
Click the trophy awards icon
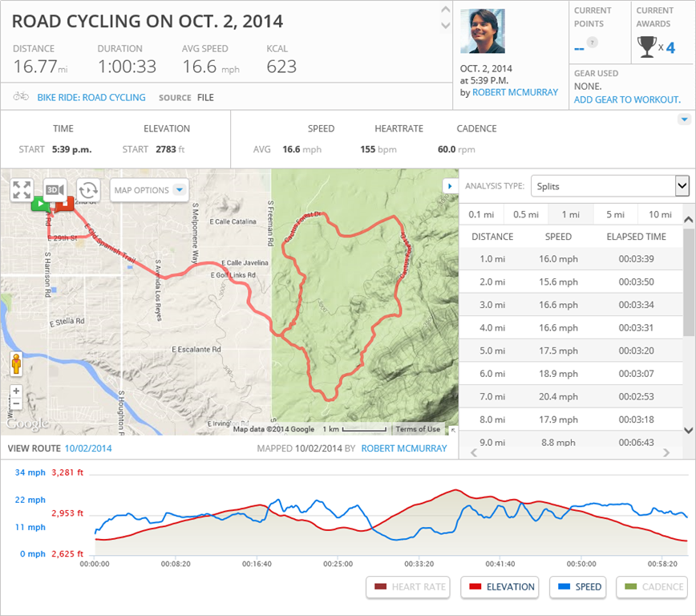tap(647, 47)
